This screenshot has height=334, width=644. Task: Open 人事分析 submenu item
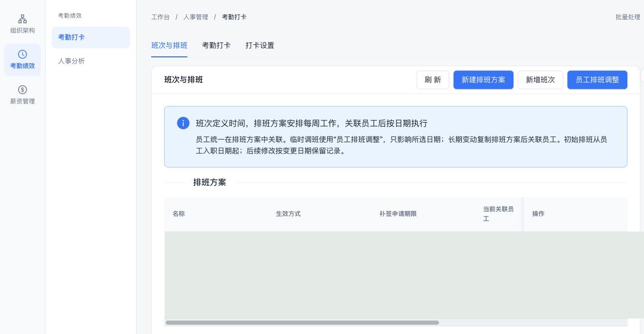click(91, 61)
